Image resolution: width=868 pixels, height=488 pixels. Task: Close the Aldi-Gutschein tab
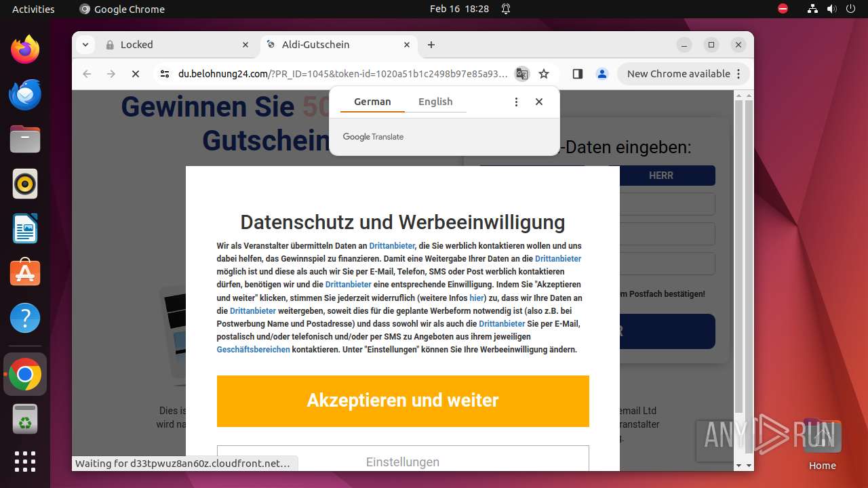[407, 45]
